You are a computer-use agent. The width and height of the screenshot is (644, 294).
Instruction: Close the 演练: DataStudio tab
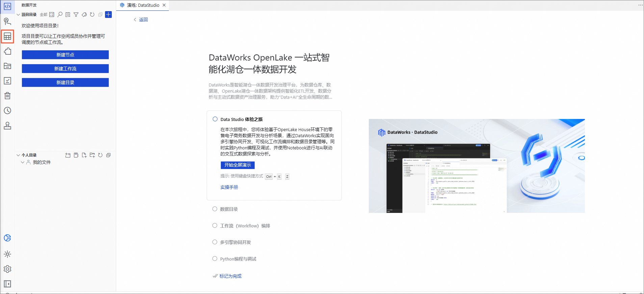164,5
